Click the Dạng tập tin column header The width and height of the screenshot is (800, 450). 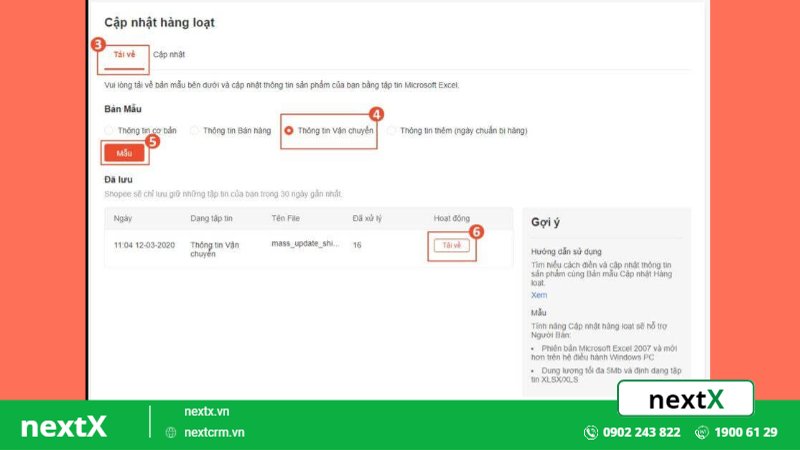(x=211, y=218)
